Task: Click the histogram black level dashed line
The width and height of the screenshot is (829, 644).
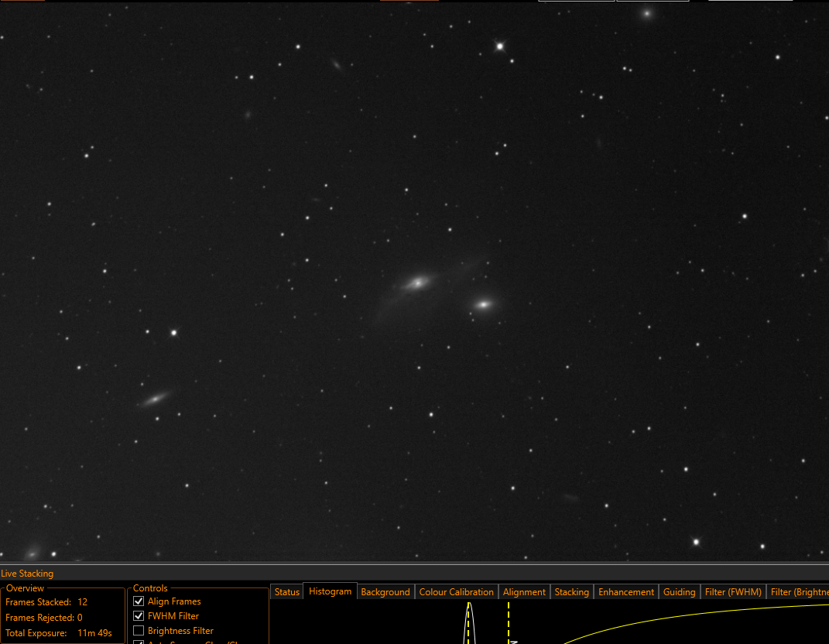Action: [x=468, y=623]
